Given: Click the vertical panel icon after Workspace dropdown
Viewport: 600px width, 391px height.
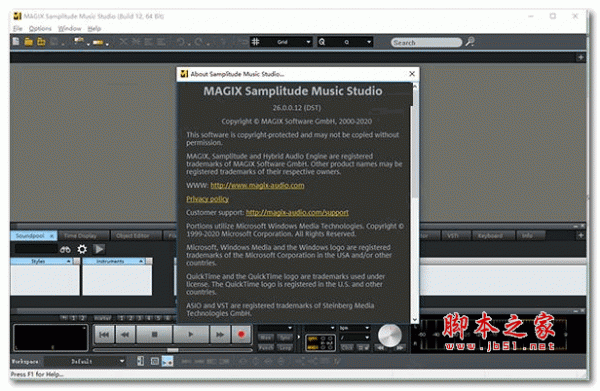Looking at the screenshot, I should [x=140, y=361].
